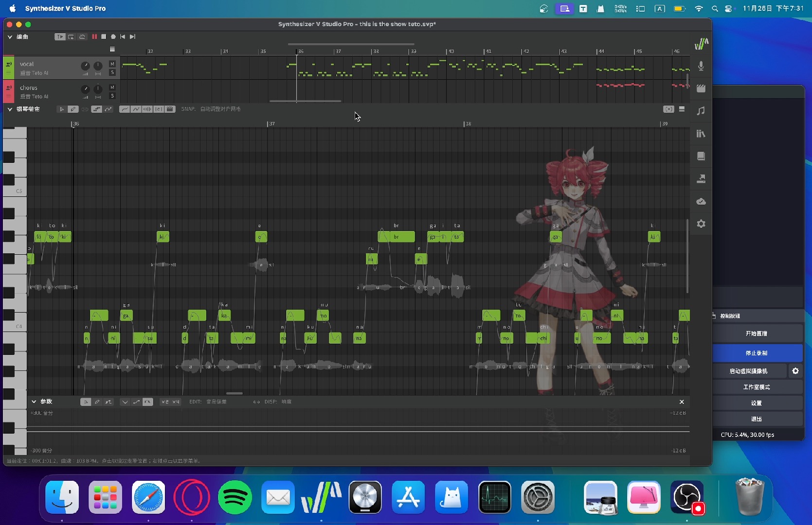Select the pointer tool in parameters panel
The width and height of the screenshot is (812, 525).
tap(86, 402)
